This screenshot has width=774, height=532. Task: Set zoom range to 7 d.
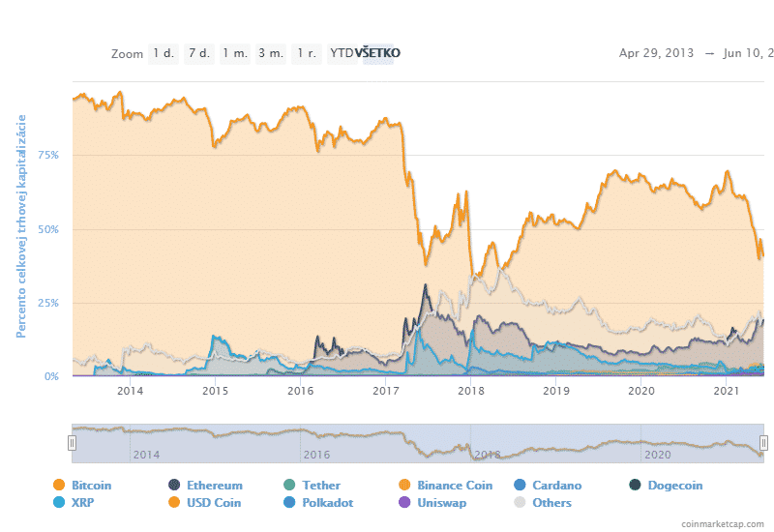click(x=199, y=53)
